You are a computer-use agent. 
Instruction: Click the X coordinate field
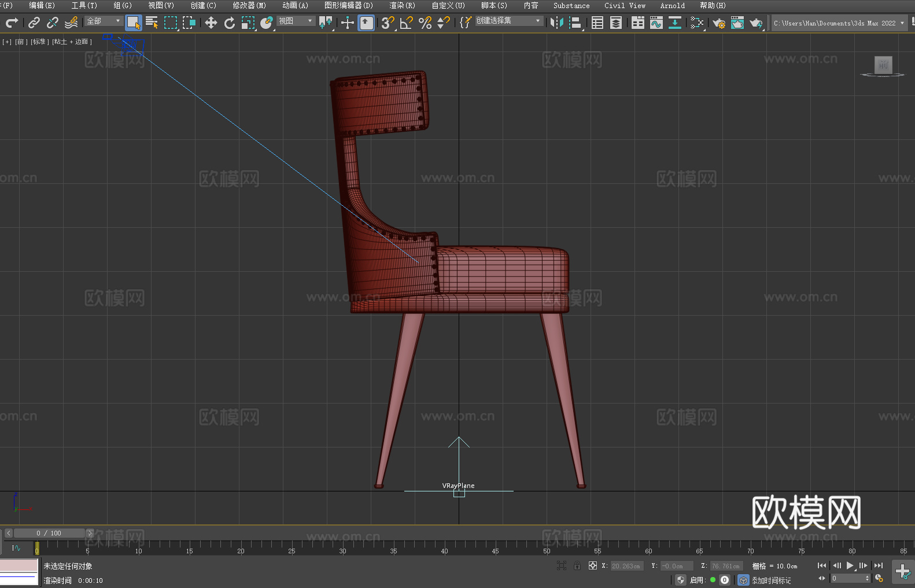[627, 566]
